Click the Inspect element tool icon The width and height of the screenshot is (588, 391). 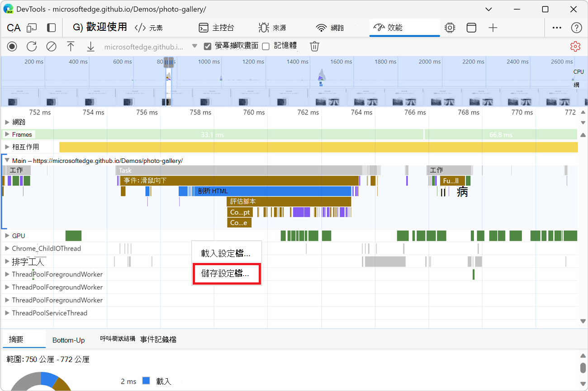click(x=14, y=28)
